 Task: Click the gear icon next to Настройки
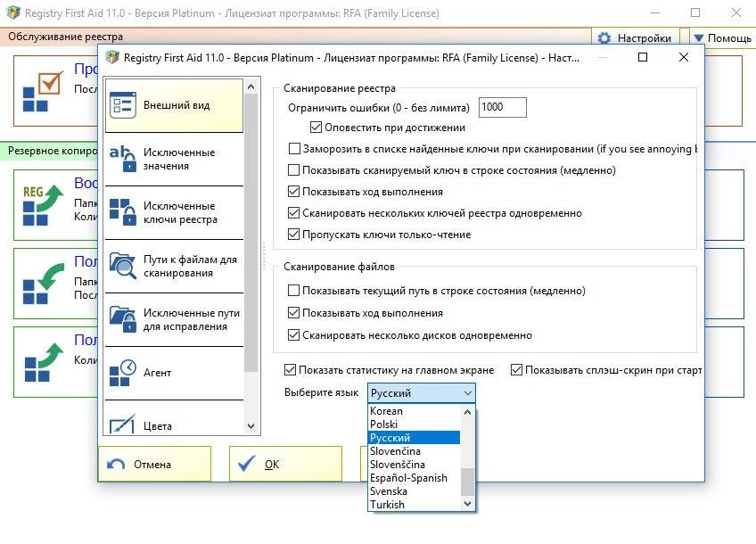pyautogui.click(x=604, y=38)
